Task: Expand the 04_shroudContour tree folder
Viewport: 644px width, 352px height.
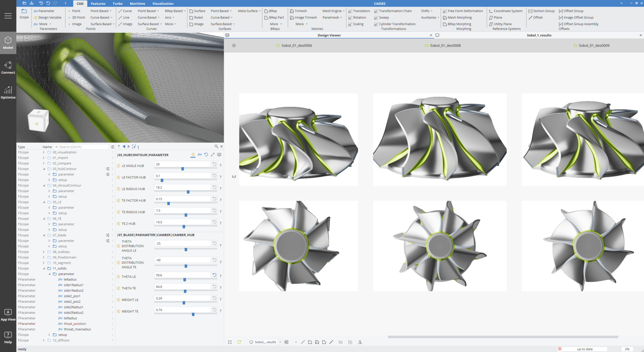Action: pos(44,185)
